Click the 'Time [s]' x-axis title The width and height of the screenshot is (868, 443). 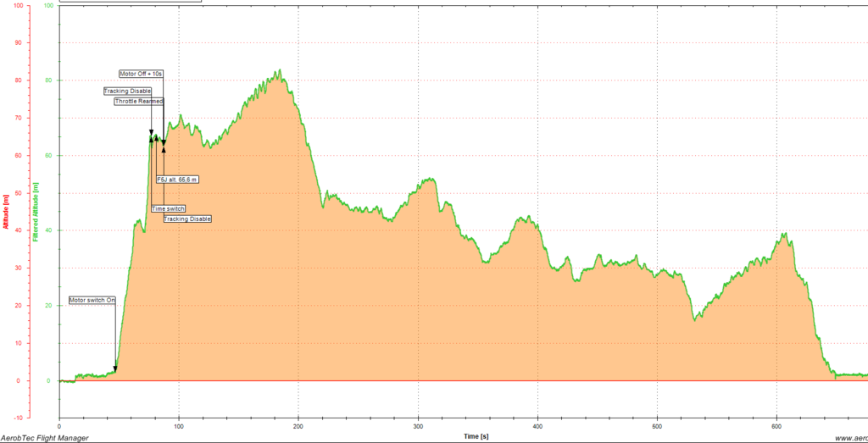coord(476,436)
